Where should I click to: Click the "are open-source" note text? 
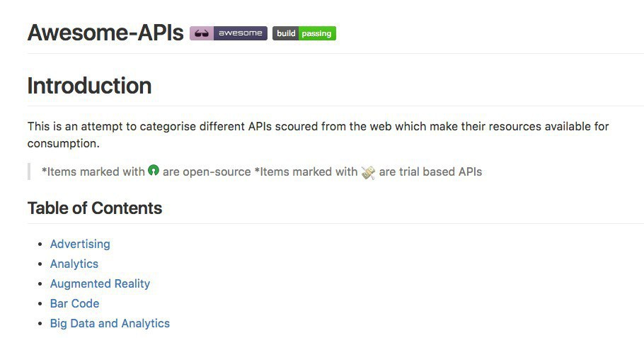[x=207, y=171]
